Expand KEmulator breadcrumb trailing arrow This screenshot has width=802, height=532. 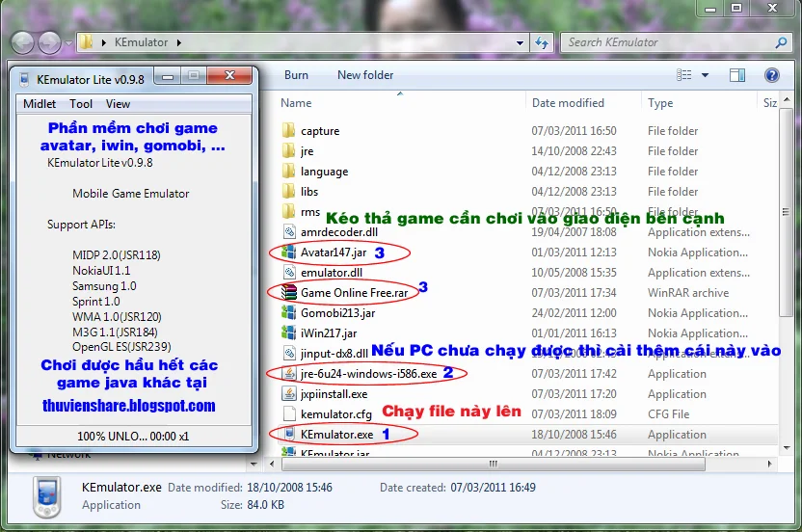[179, 42]
